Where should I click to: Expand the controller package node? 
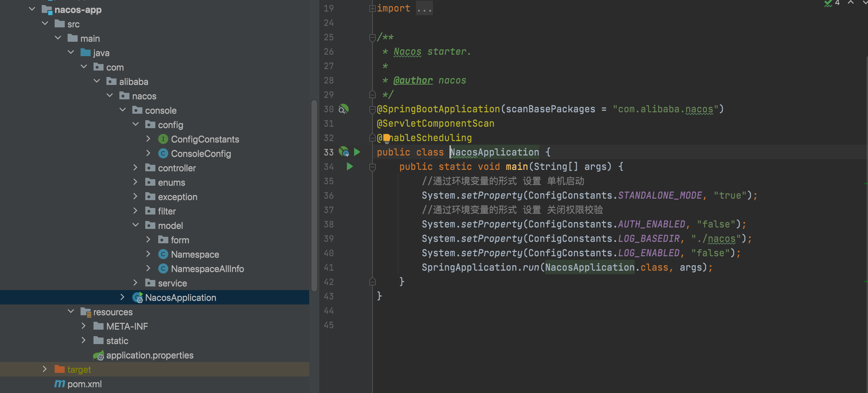coord(135,167)
